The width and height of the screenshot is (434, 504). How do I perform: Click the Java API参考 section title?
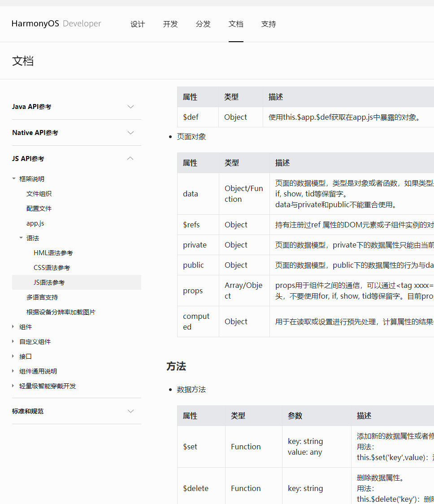point(31,107)
